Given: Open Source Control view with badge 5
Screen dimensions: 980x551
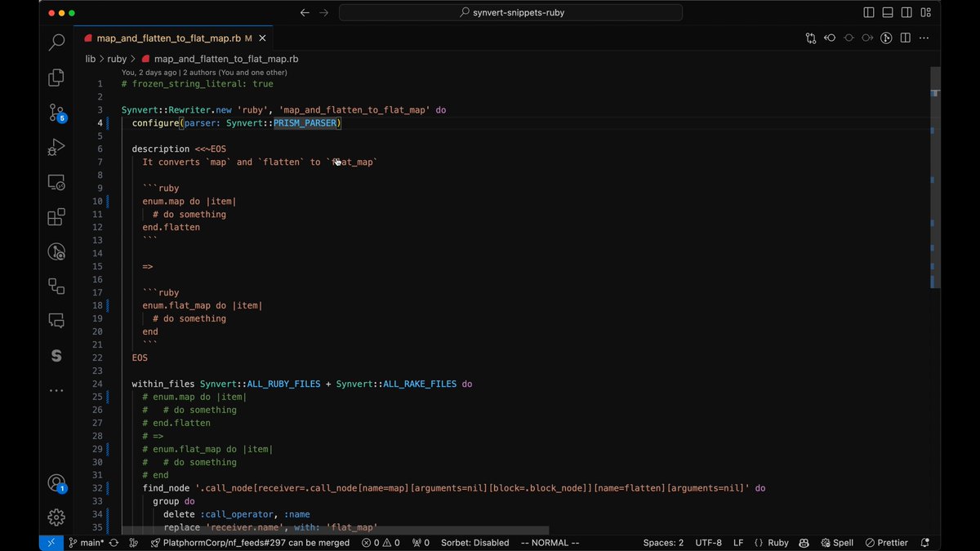Looking at the screenshot, I should pyautogui.click(x=56, y=113).
